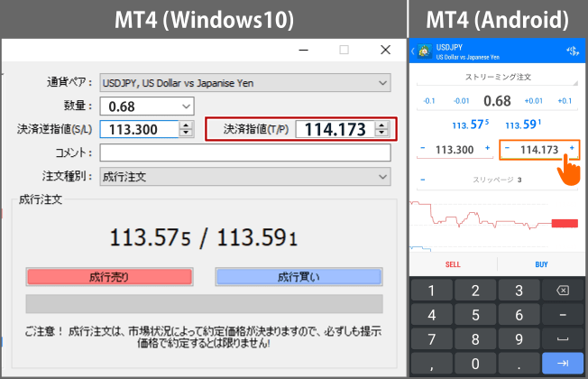Increase stop loss 113.300 with the up arrow

click(186, 125)
